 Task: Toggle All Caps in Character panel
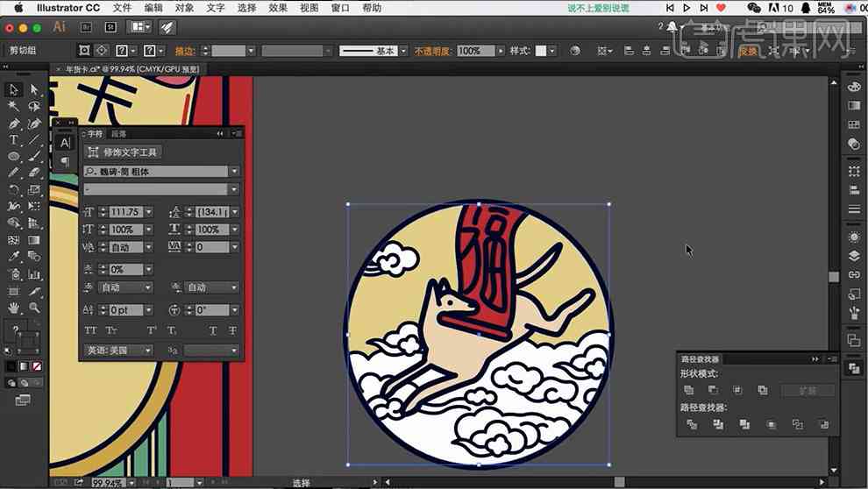tap(91, 330)
